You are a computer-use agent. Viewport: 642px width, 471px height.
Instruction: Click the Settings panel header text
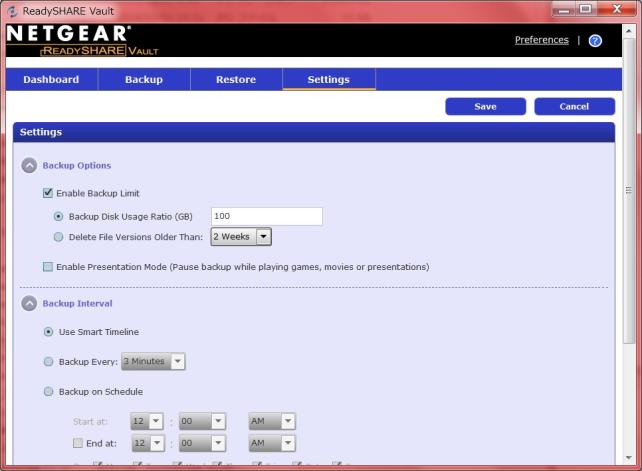(x=41, y=132)
